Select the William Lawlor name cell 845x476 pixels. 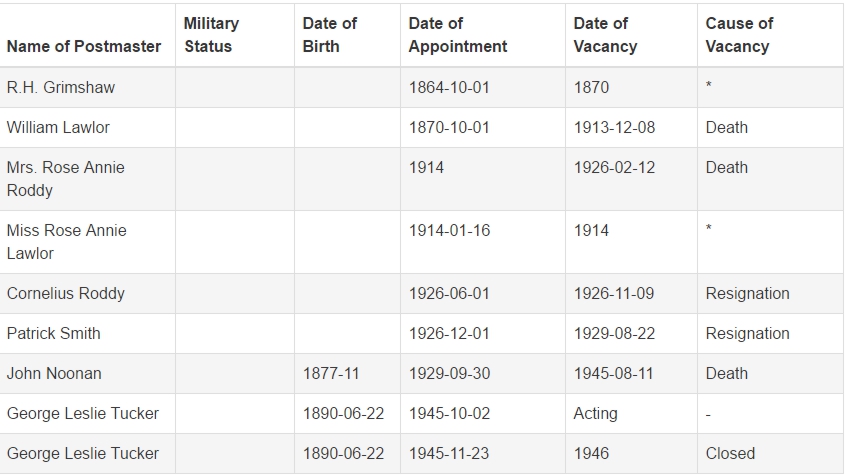click(x=58, y=127)
